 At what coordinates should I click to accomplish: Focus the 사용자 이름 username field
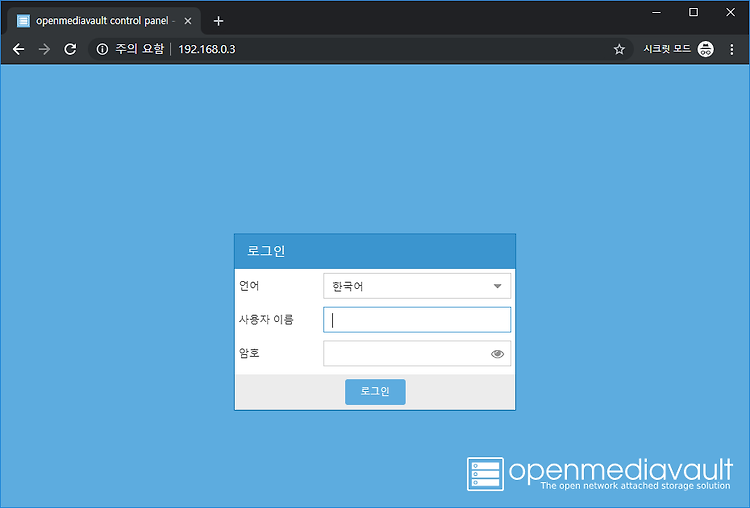coord(417,320)
